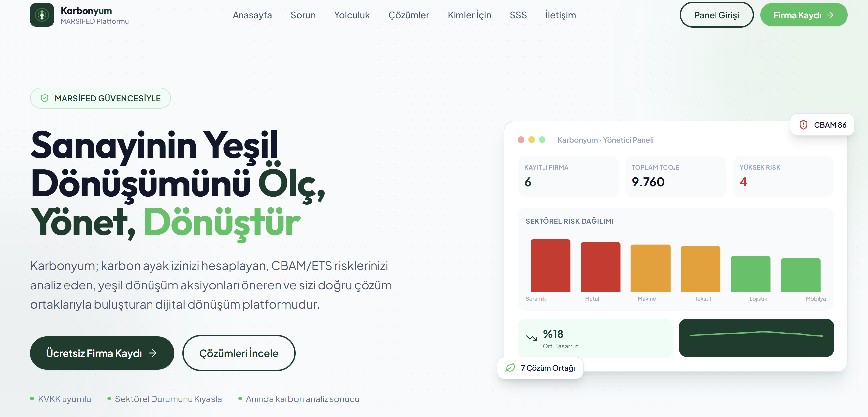Click the leaf icon beside 7 Çözüm Ortağı
The image size is (868, 417).
tap(510, 368)
